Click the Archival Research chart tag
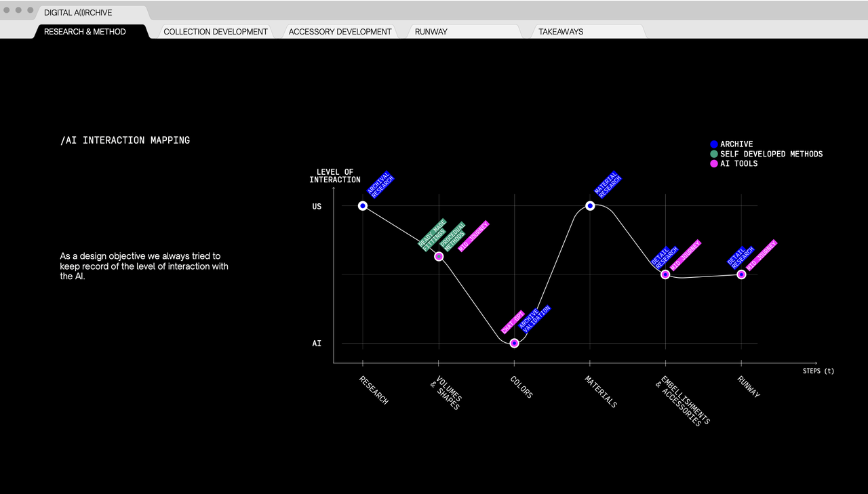The height and width of the screenshot is (494, 868). [380, 185]
